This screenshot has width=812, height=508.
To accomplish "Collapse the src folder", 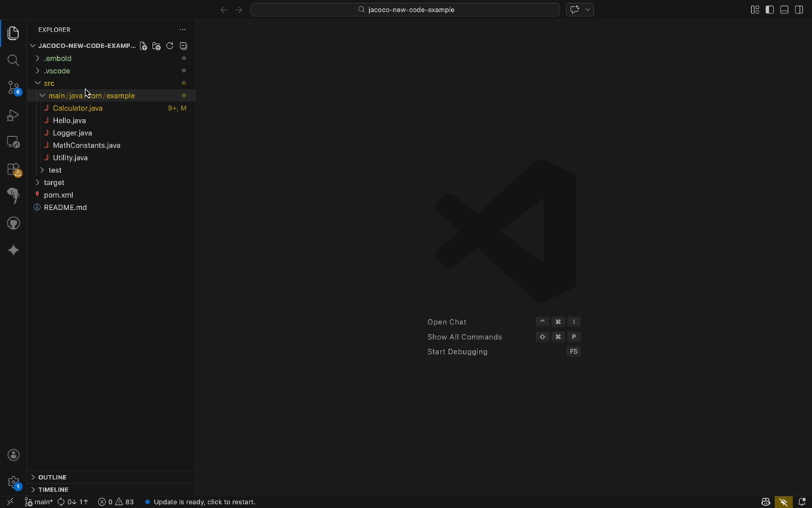I will (48, 83).
